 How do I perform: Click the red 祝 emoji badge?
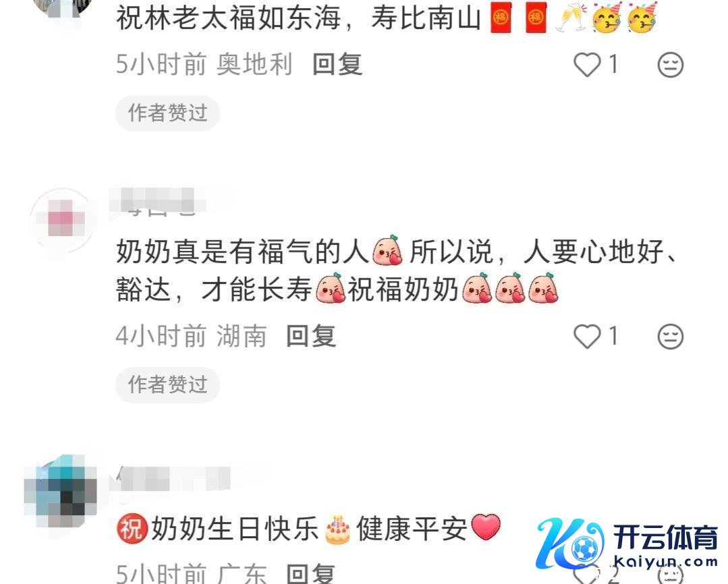pyautogui.click(x=132, y=529)
